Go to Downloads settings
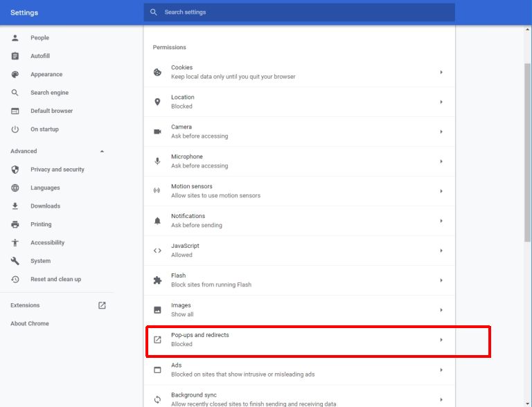Viewport: 532px width, 407px height. (x=45, y=206)
